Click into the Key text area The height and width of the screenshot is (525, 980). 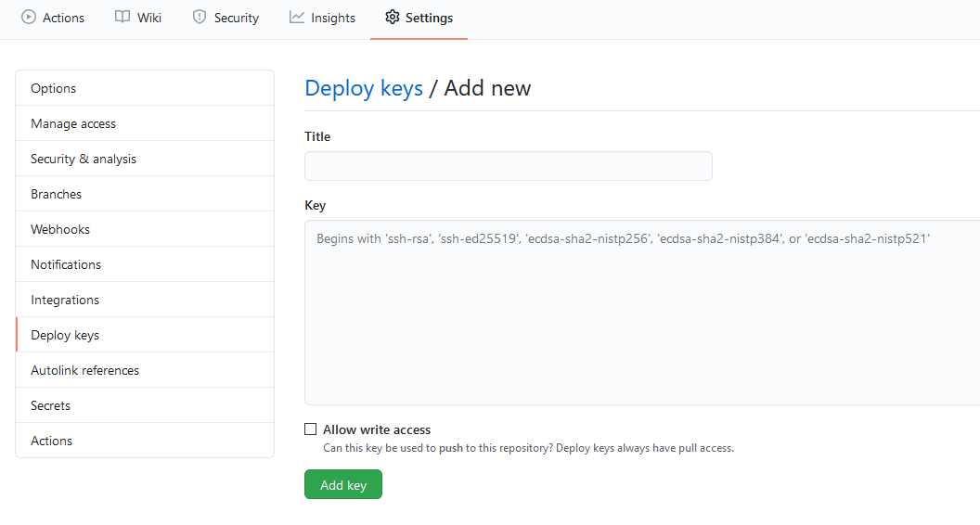[x=642, y=313]
